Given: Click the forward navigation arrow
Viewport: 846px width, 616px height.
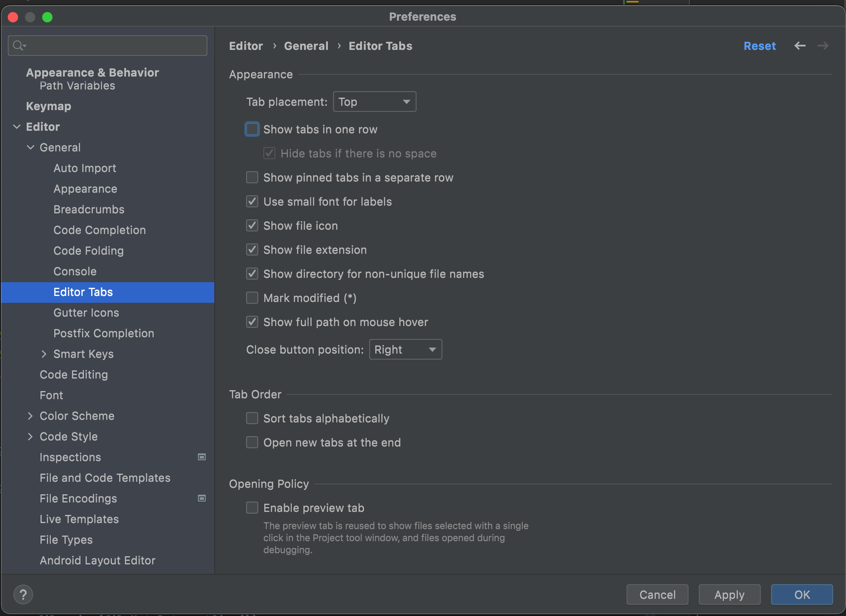Looking at the screenshot, I should point(823,46).
